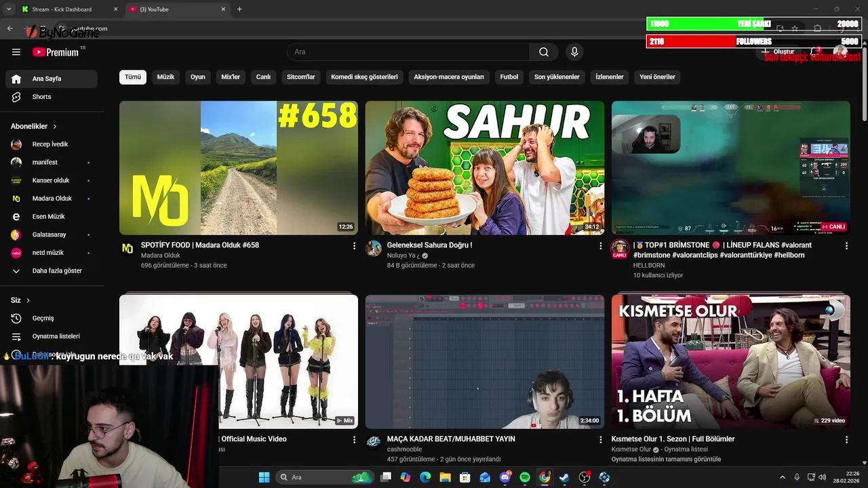The image size is (868, 488).
Task: Click the Oluştur create button
Action: pos(777,52)
